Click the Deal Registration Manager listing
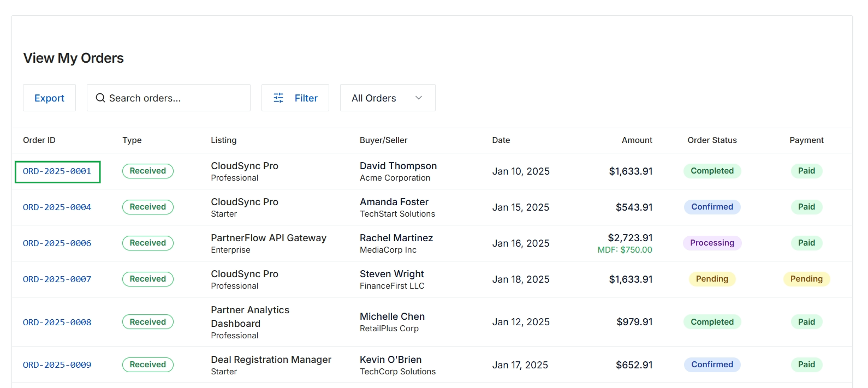The height and width of the screenshot is (388, 868). [x=271, y=360]
